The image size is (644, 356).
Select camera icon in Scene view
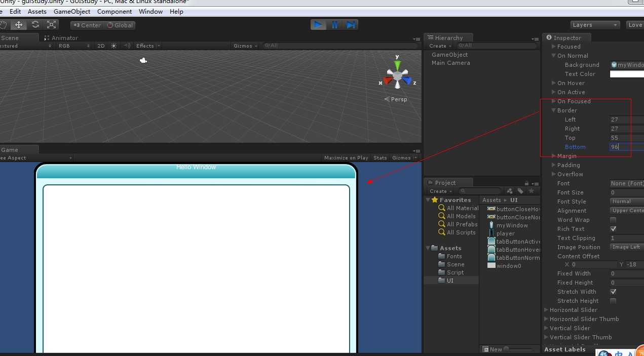point(143,60)
